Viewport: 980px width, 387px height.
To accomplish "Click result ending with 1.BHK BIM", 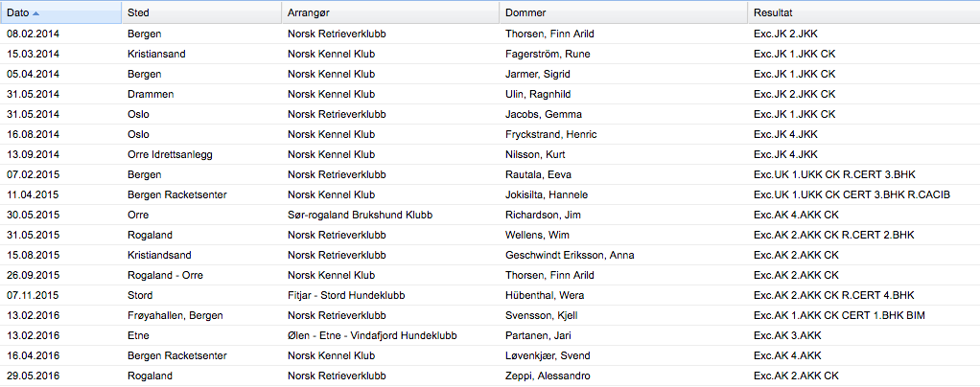I will pyautogui.click(x=839, y=316).
